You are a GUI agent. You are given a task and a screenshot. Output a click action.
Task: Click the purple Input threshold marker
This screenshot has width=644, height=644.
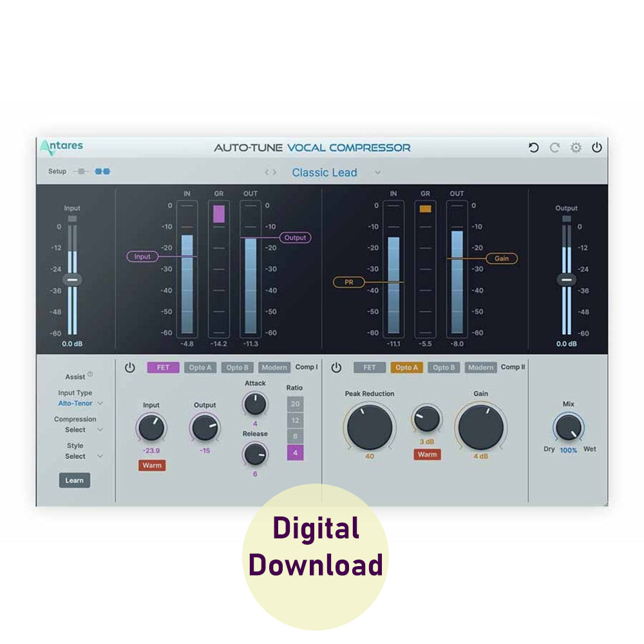(142, 256)
